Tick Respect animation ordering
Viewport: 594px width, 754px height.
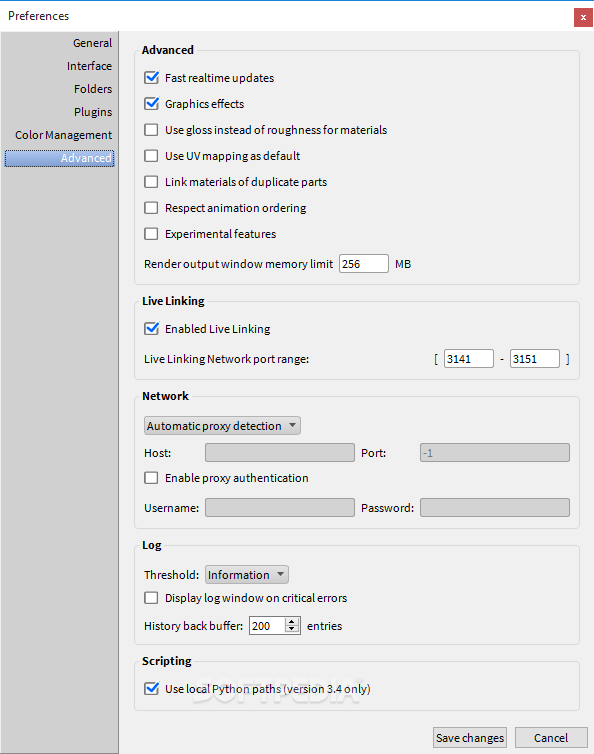click(x=152, y=207)
